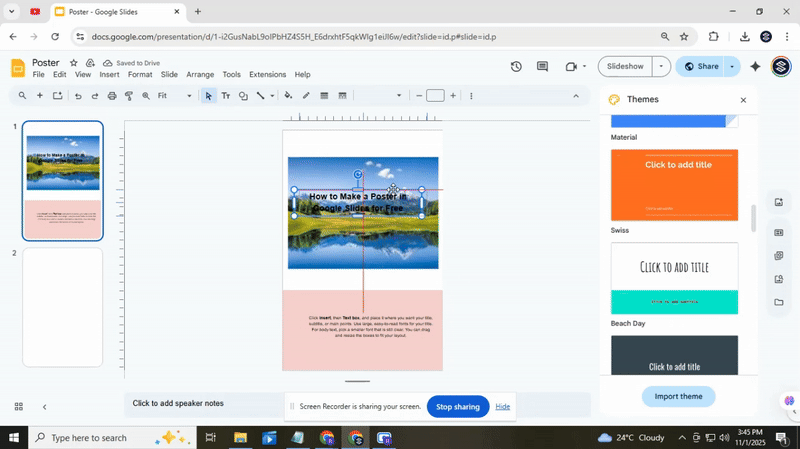
Task: Open version history clock icon
Action: coord(516,67)
